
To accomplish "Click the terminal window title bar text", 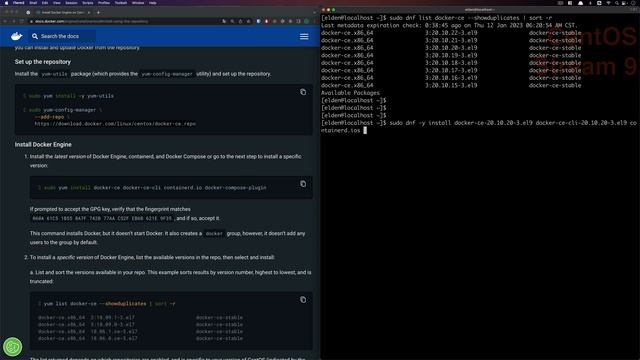I will [x=480, y=10].
